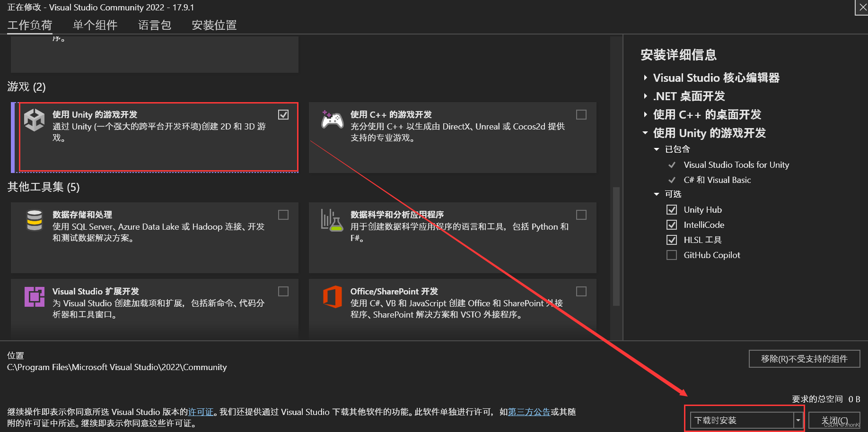The image size is (868, 432).
Task: Click the Unity cube workload icon
Action: tap(35, 120)
